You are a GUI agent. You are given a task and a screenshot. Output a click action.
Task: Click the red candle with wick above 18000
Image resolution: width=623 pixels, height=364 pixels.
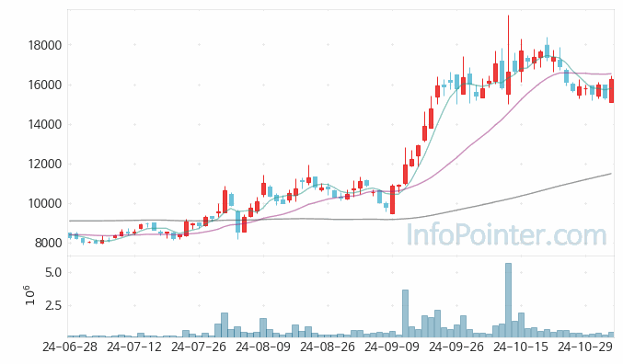click(x=508, y=60)
